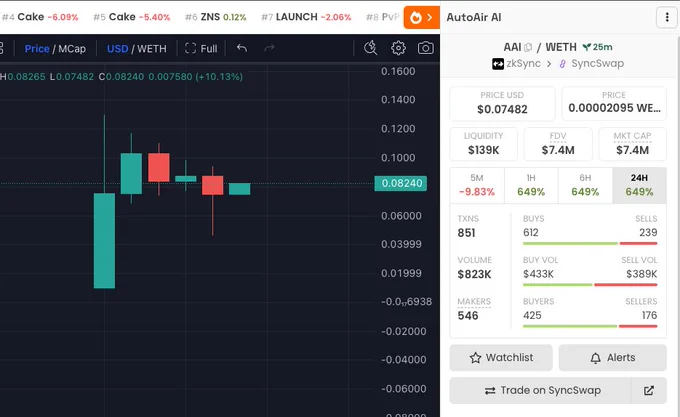
Task: Open the indicator search magnifier icon
Action: click(370, 48)
